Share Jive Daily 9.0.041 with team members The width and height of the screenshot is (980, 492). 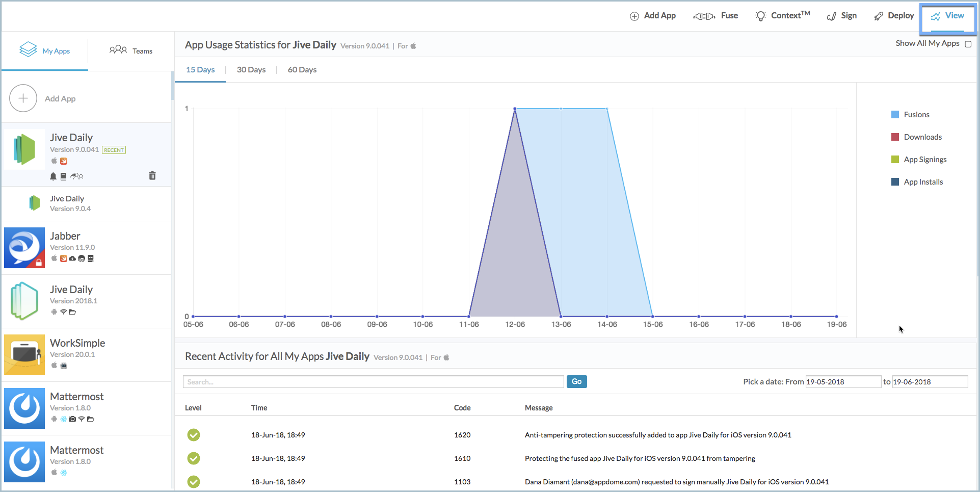pos(76,176)
